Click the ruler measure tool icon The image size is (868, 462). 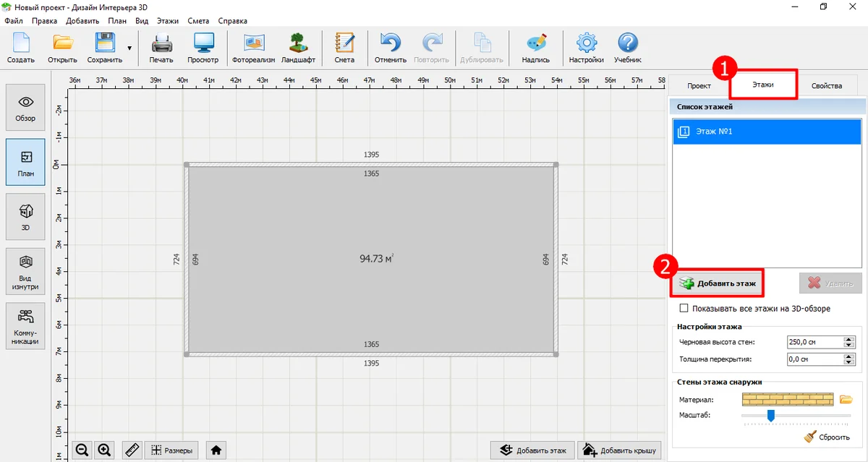pos(132,450)
